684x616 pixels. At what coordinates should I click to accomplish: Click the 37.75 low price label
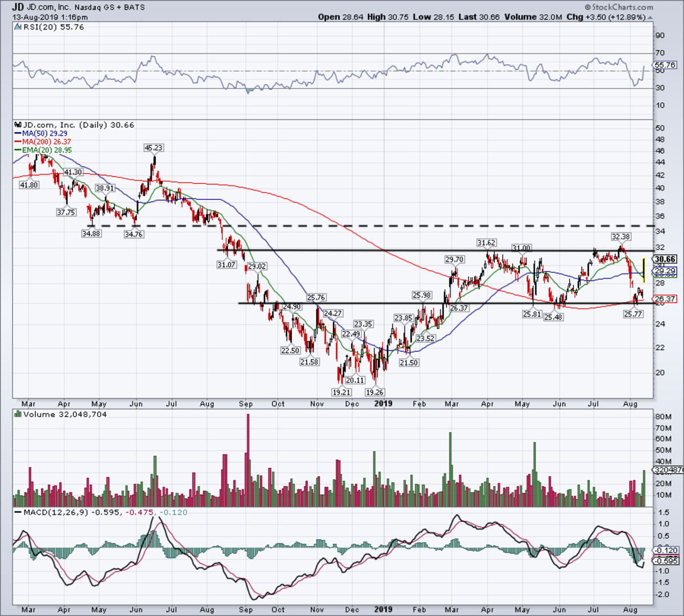click(66, 212)
